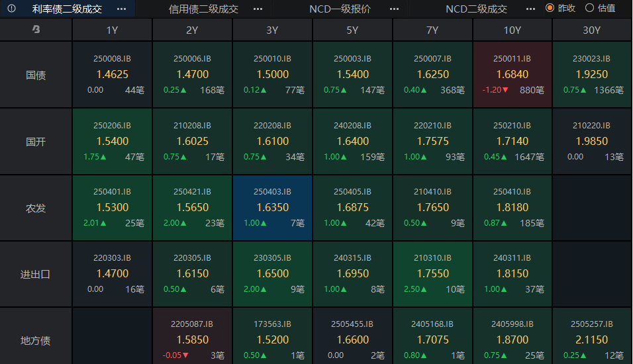This screenshot has width=633, height=364.
Task: Switch to the 信用债二级成交 tab
Action: 203,9
